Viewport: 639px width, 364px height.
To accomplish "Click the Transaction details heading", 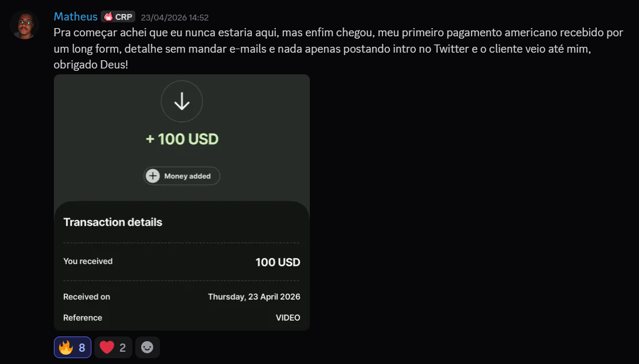I will (x=113, y=222).
